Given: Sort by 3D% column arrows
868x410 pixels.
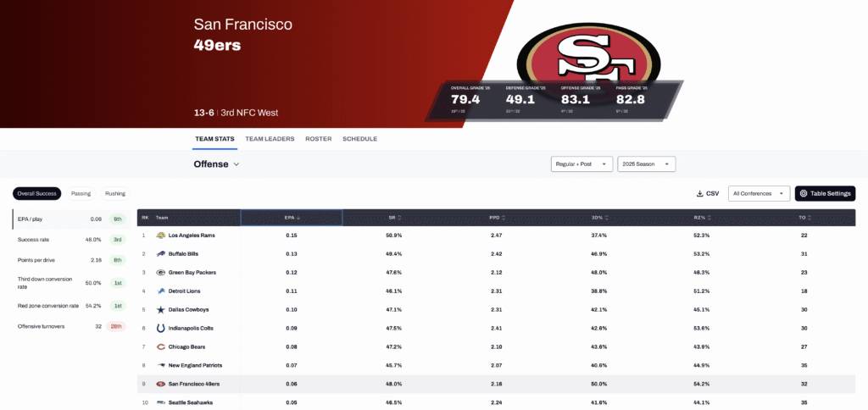Looking at the screenshot, I should (605, 218).
